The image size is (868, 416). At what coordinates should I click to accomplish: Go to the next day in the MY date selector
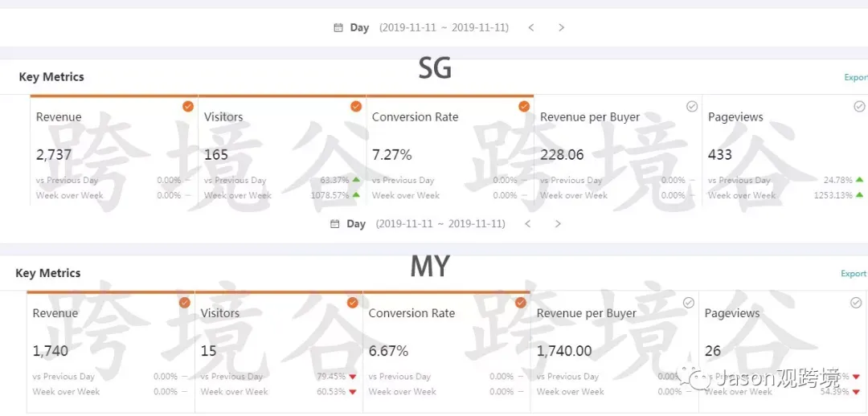pyautogui.click(x=558, y=224)
